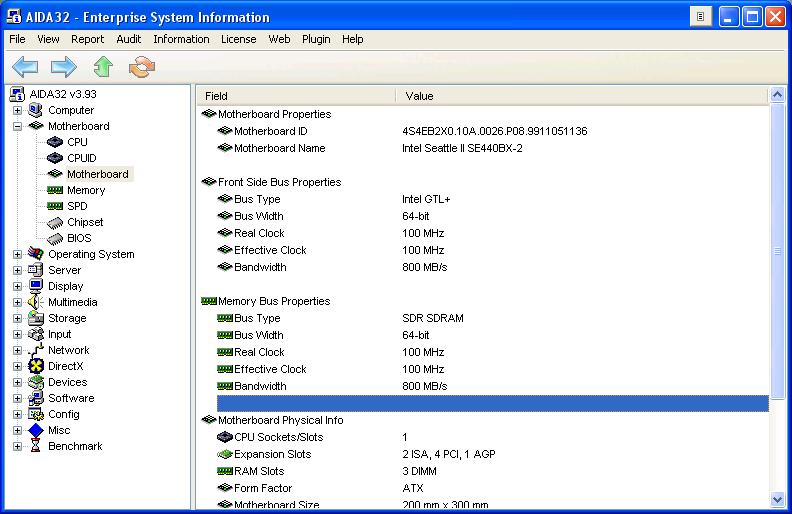This screenshot has height=514, width=792.
Task: Click the Benchmark hourglass icon
Action: click(x=35, y=446)
